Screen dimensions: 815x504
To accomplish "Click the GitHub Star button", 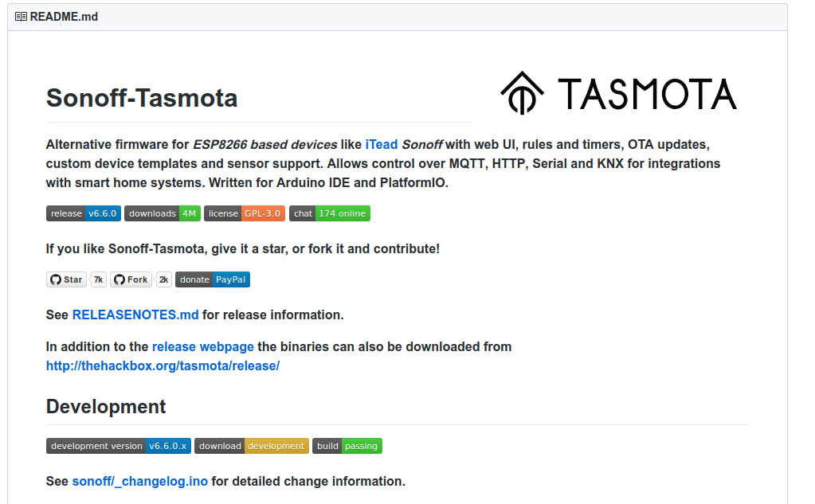I will point(66,279).
